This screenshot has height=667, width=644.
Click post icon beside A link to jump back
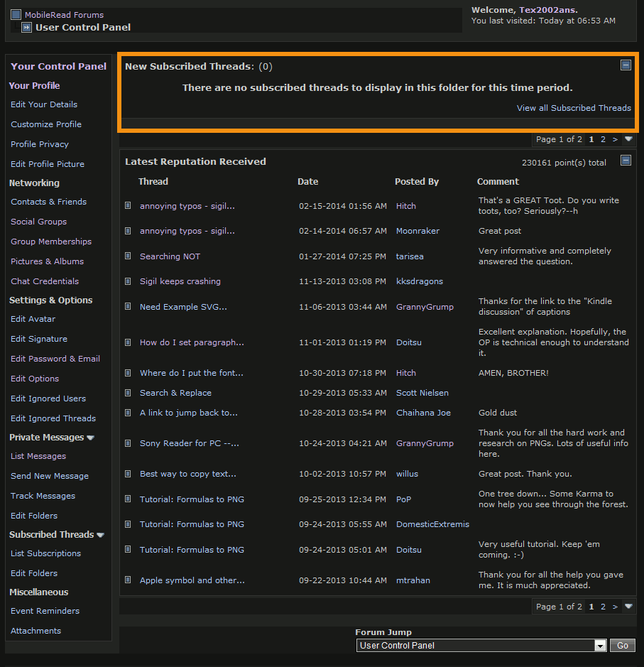[128, 412]
